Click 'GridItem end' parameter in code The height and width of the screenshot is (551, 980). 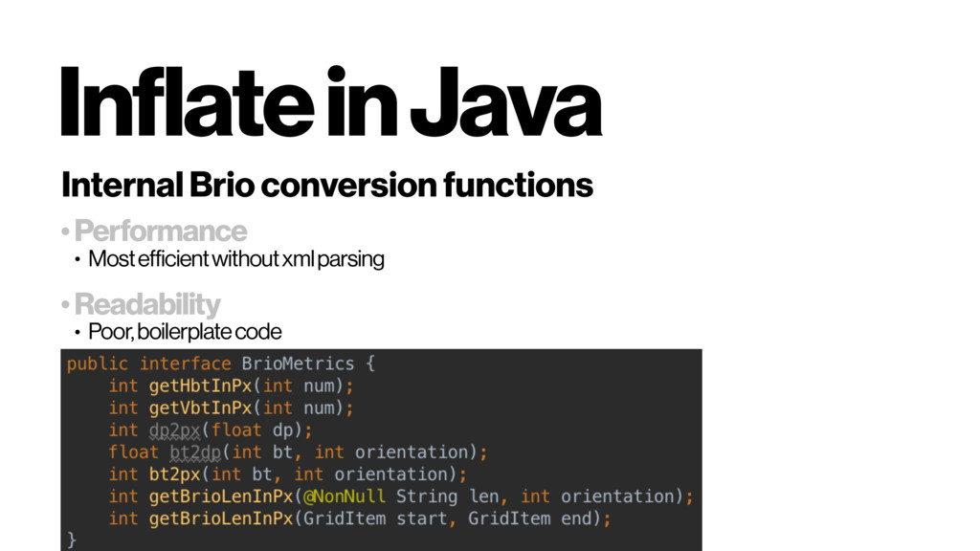pos(530,518)
